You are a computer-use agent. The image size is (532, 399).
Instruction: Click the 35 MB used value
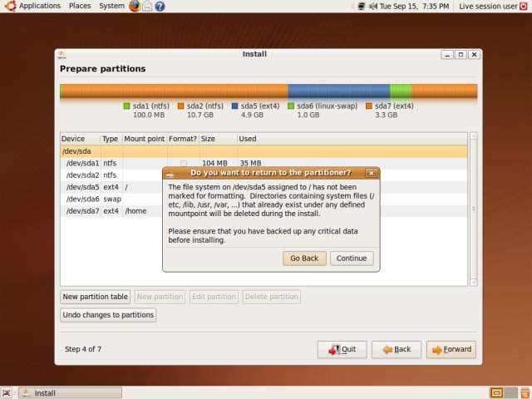[x=251, y=164]
